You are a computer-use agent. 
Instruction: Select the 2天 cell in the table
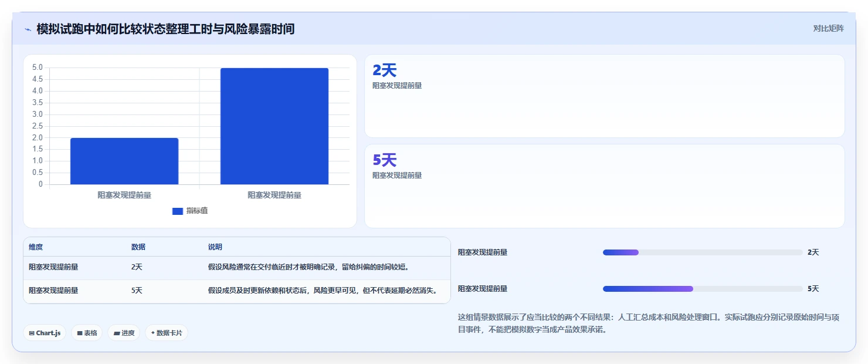137,267
